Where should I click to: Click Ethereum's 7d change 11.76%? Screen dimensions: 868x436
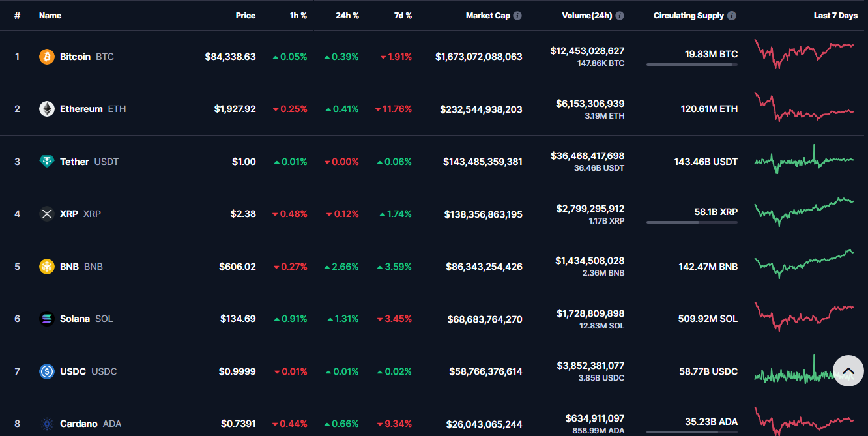coord(394,109)
